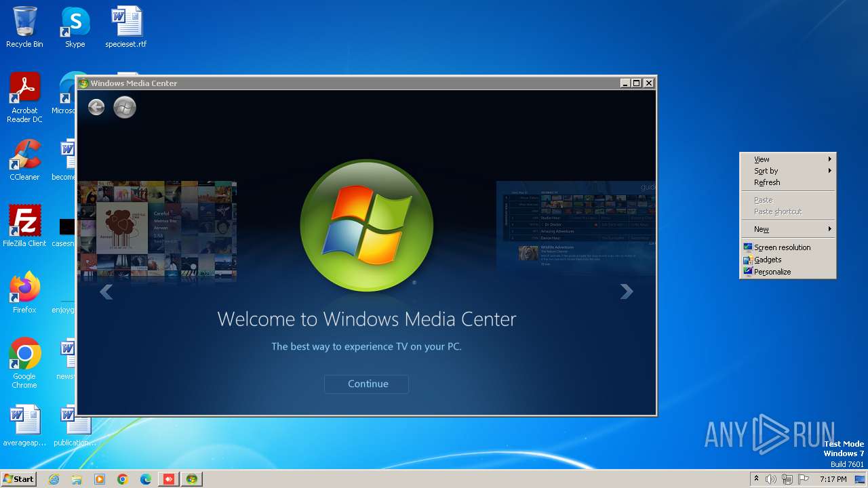868x488 pixels.
Task: Click the CCleaner desktop shortcut
Action: pos(24,160)
